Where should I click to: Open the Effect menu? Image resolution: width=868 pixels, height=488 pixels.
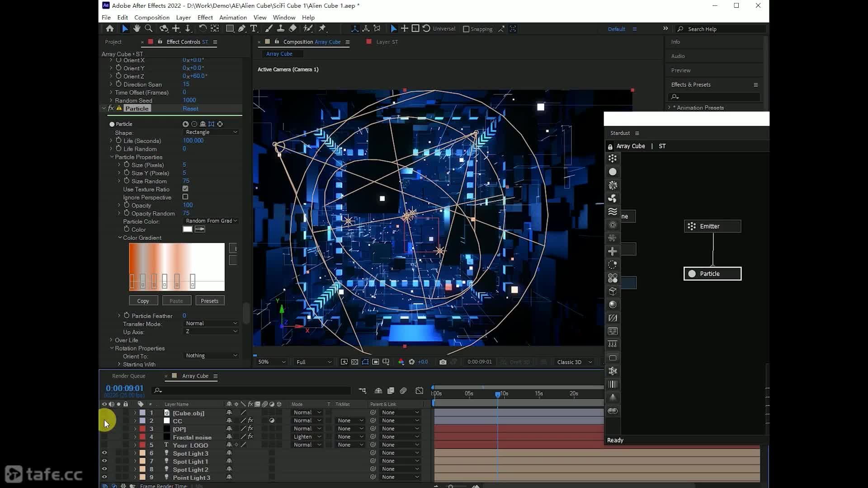pos(205,17)
